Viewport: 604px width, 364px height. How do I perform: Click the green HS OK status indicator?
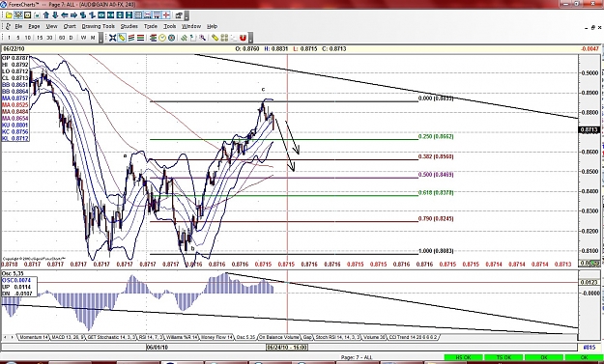pos(463,357)
